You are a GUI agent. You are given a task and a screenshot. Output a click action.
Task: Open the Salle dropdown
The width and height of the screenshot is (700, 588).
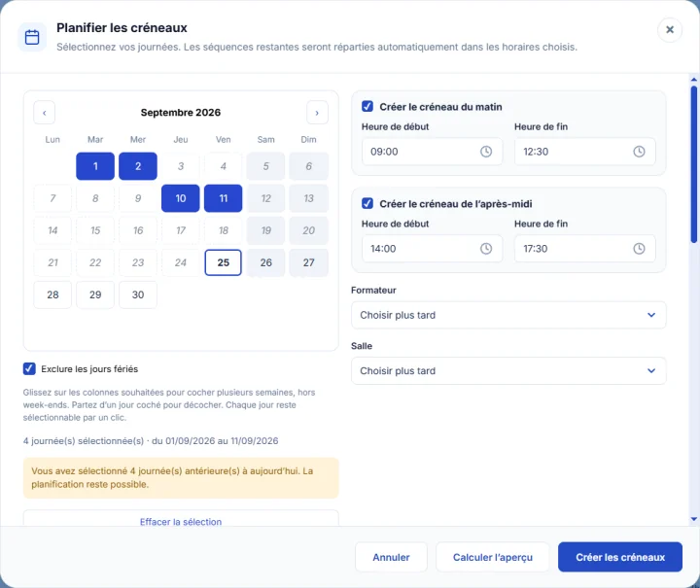508,370
